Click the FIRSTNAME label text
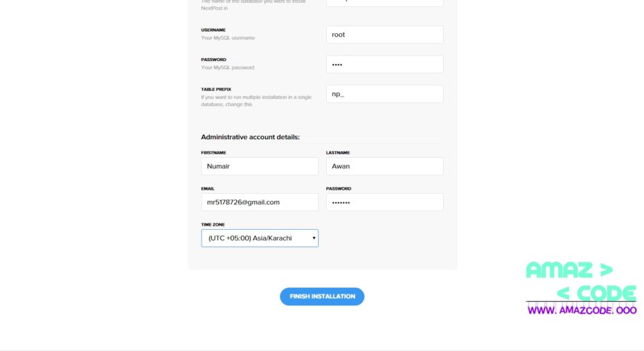Image resolution: width=644 pixels, height=351 pixels. tap(213, 153)
